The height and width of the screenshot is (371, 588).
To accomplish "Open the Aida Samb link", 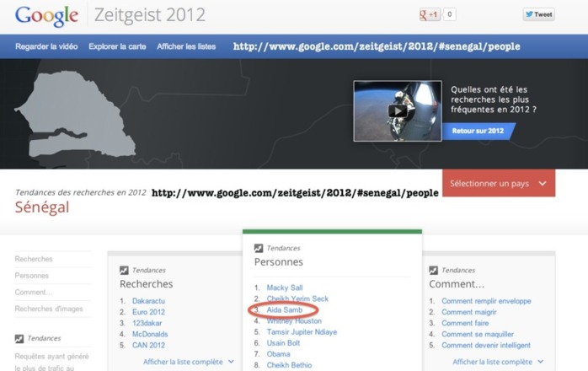I will (x=284, y=310).
